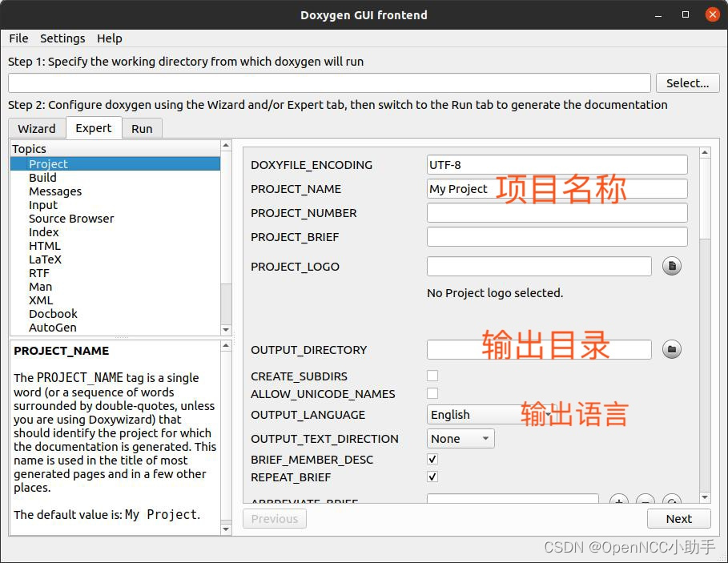Minimize the Doxygen GUI frontend window
The height and width of the screenshot is (563, 728).
coord(658,15)
